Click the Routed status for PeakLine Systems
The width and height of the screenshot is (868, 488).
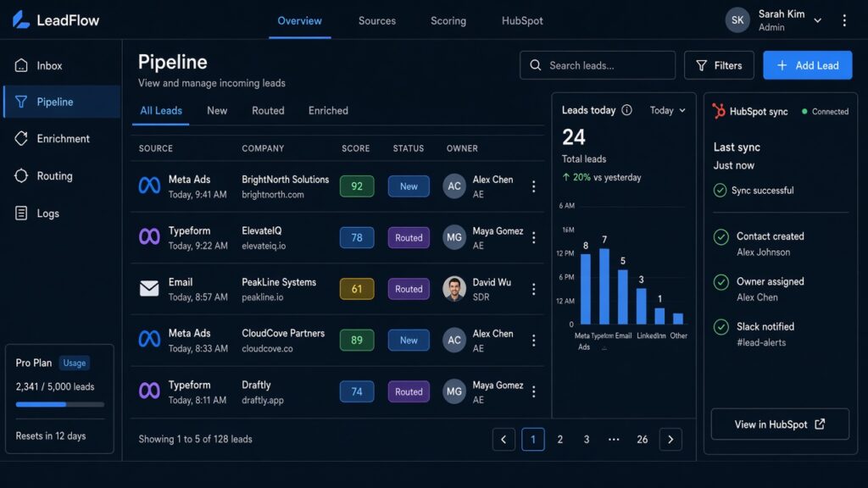(x=409, y=289)
